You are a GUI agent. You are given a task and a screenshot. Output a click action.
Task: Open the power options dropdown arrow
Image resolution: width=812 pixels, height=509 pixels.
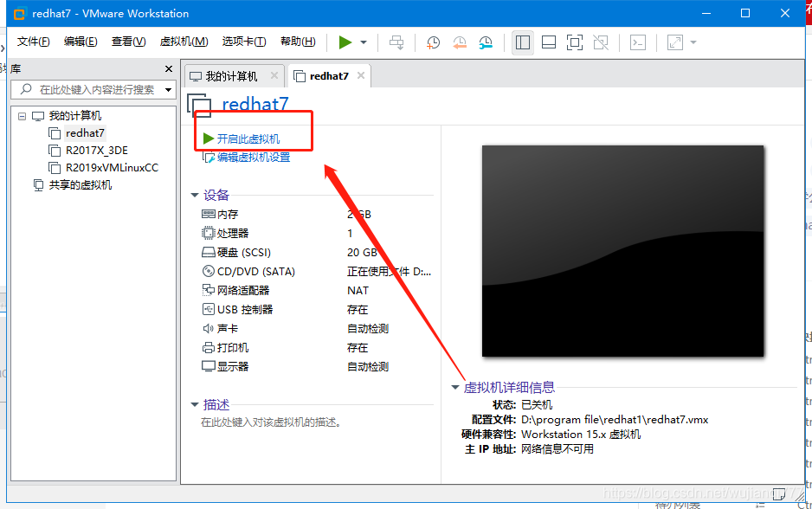tap(364, 42)
